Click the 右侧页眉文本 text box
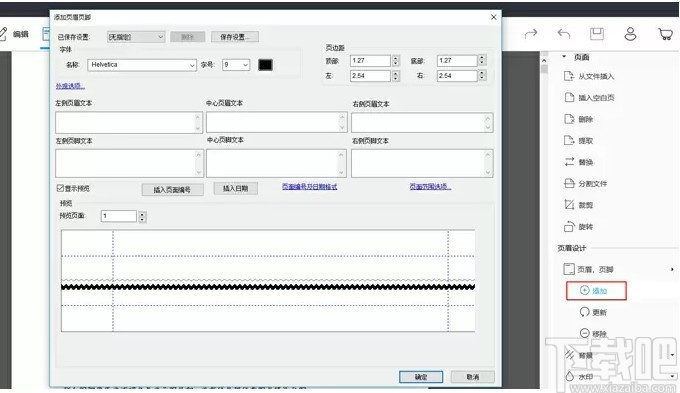The width and height of the screenshot is (680, 393). coord(422,123)
